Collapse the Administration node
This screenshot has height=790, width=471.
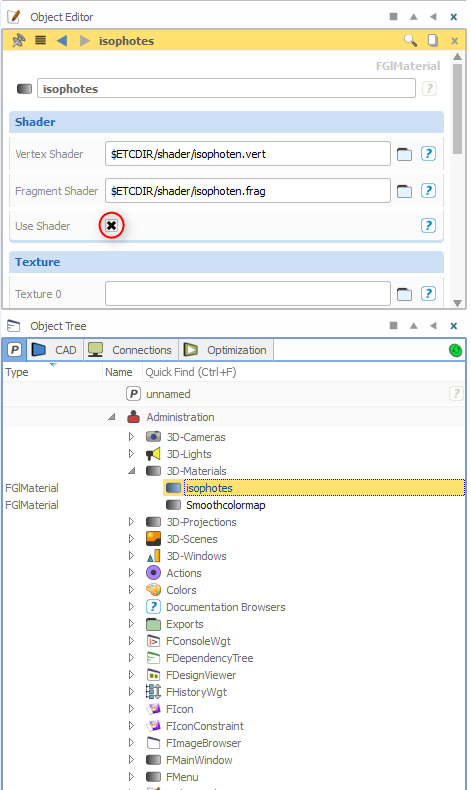pyautogui.click(x=112, y=417)
